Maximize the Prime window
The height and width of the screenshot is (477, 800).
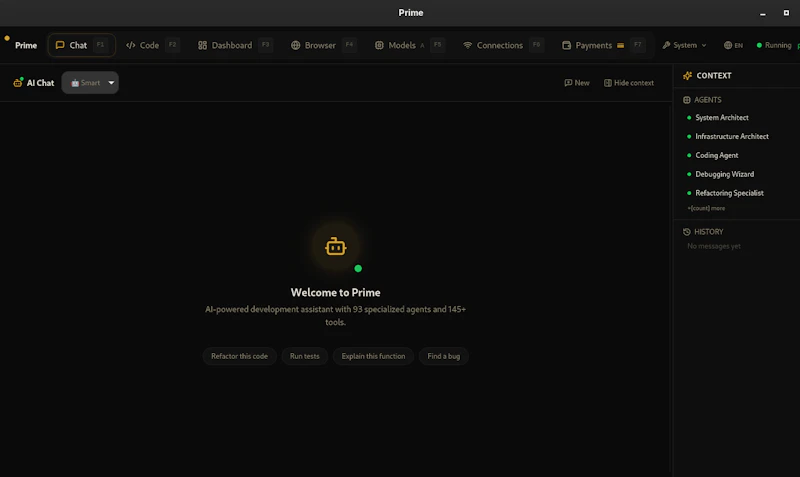[786, 13]
